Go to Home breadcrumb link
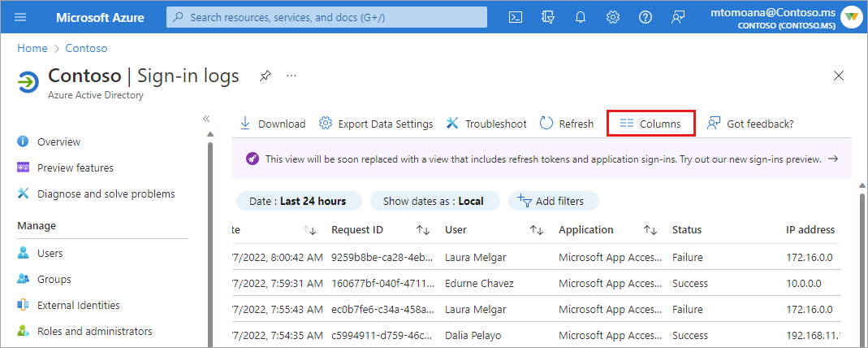868x348 pixels. click(x=32, y=48)
